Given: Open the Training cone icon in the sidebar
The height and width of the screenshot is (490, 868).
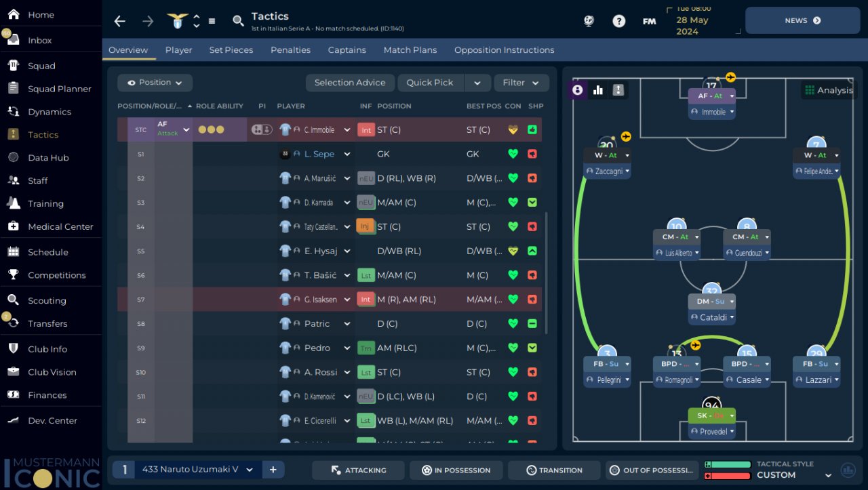Looking at the screenshot, I should tap(14, 203).
